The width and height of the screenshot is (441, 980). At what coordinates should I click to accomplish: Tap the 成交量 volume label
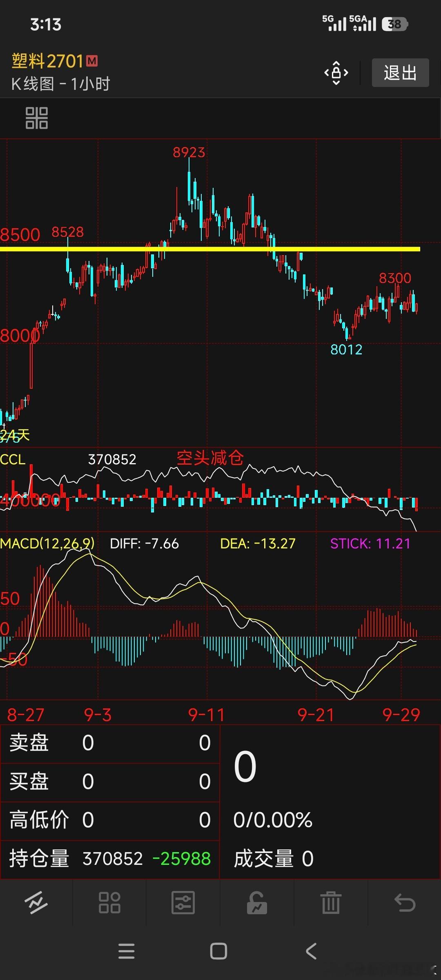[x=264, y=858]
